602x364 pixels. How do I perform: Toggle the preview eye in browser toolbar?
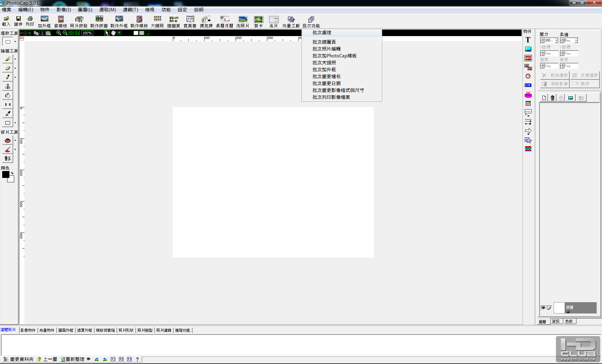pos(89,359)
